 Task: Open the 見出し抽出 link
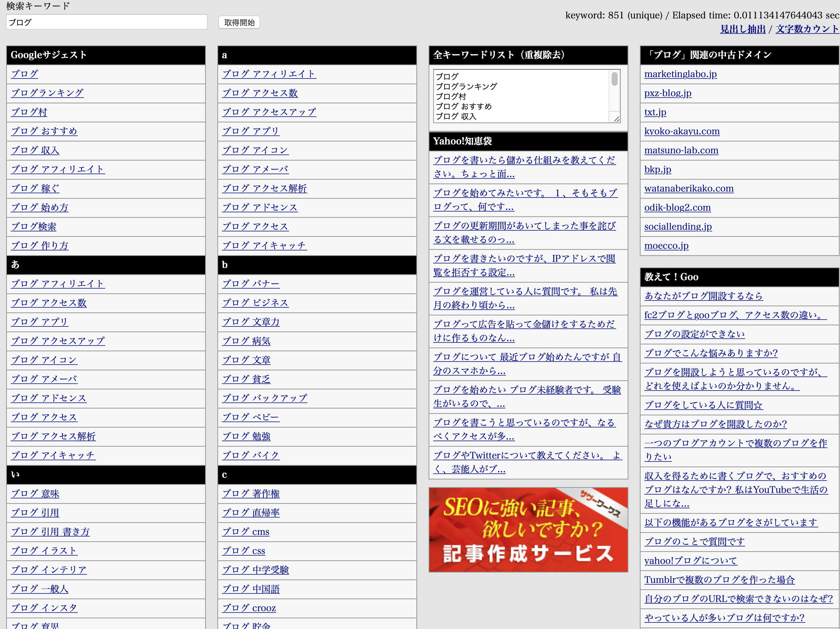[743, 29]
